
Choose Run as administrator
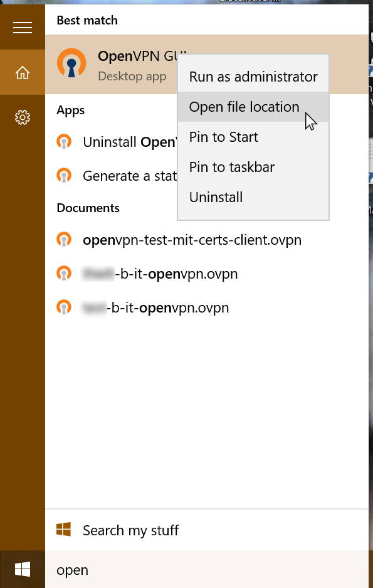[x=253, y=77]
